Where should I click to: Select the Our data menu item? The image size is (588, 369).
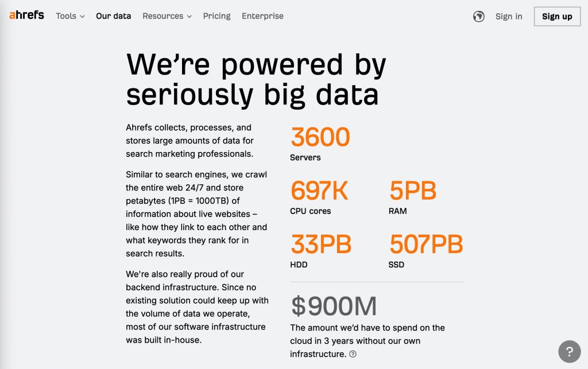113,16
